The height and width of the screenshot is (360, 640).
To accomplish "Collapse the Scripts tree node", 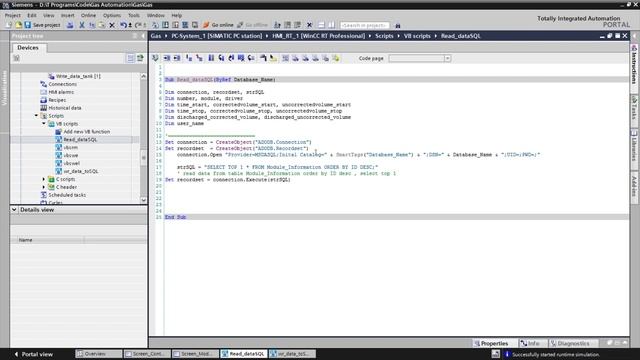I will point(36,116).
